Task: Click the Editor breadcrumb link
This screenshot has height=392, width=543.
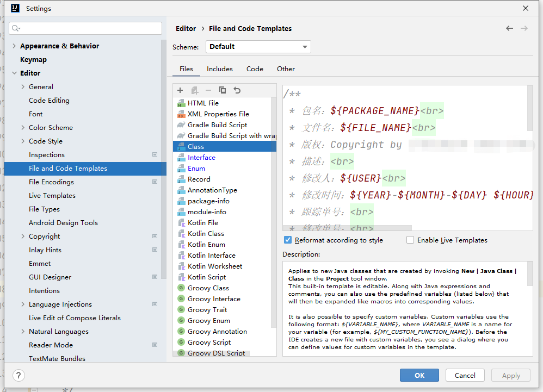Action: (x=186, y=28)
